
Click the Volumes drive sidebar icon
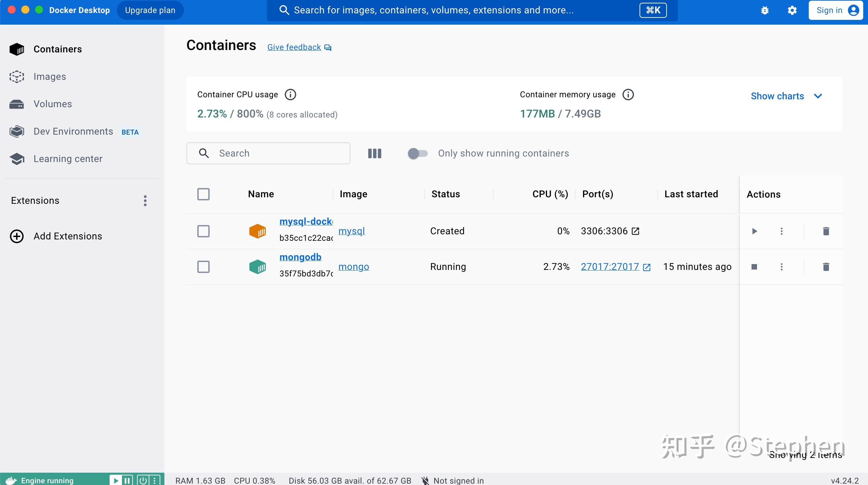pyautogui.click(x=17, y=104)
